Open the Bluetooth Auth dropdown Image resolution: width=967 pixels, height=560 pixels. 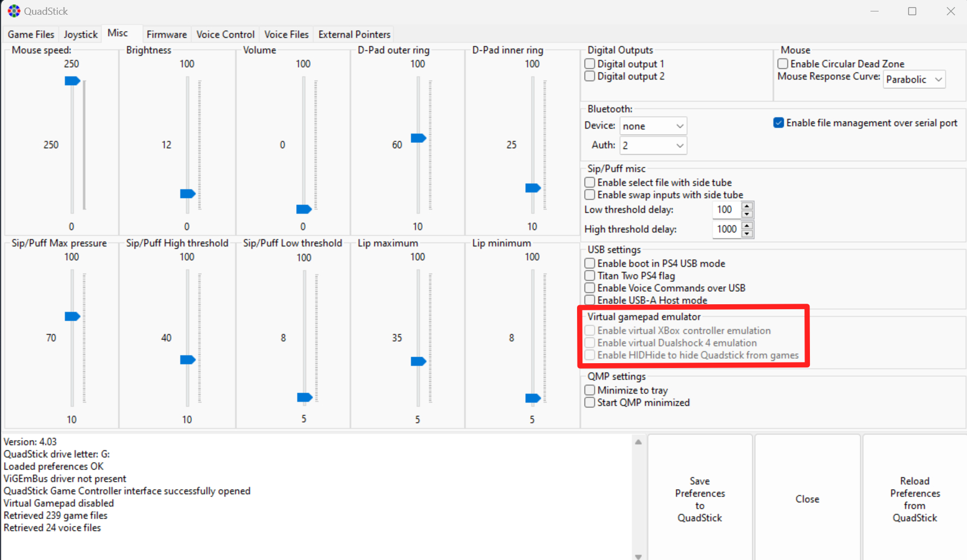(x=653, y=146)
